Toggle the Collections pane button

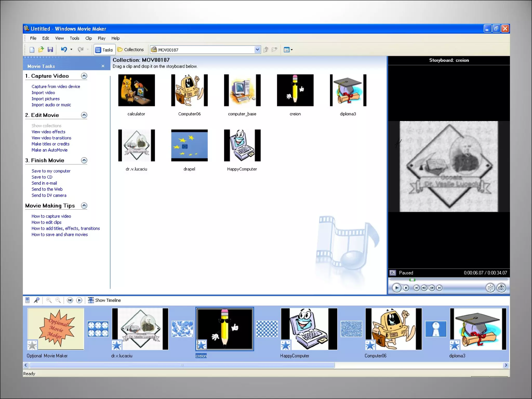pyautogui.click(x=130, y=50)
